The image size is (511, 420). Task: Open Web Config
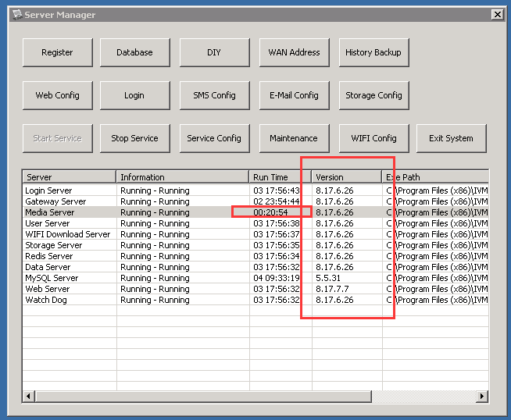tap(58, 95)
